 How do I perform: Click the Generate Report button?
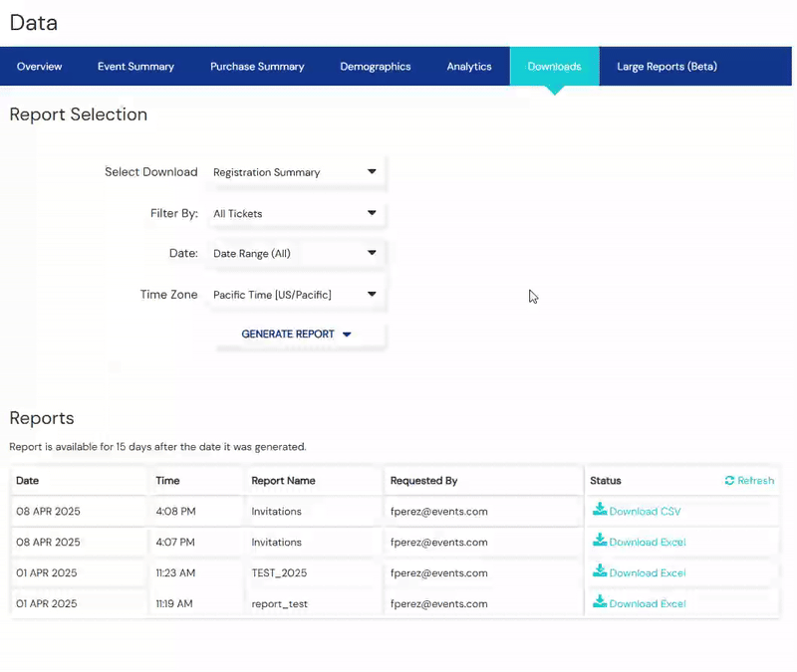pyautogui.click(x=296, y=335)
